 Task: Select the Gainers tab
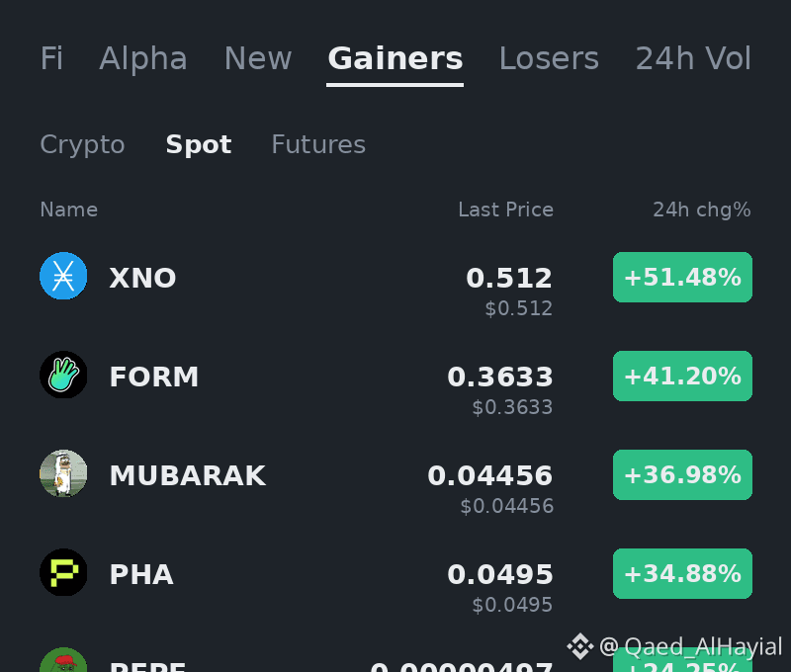[x=395, y=58]
